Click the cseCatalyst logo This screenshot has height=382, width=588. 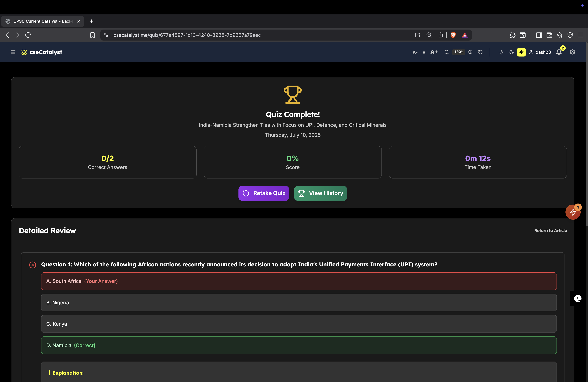tap(42, 52)
